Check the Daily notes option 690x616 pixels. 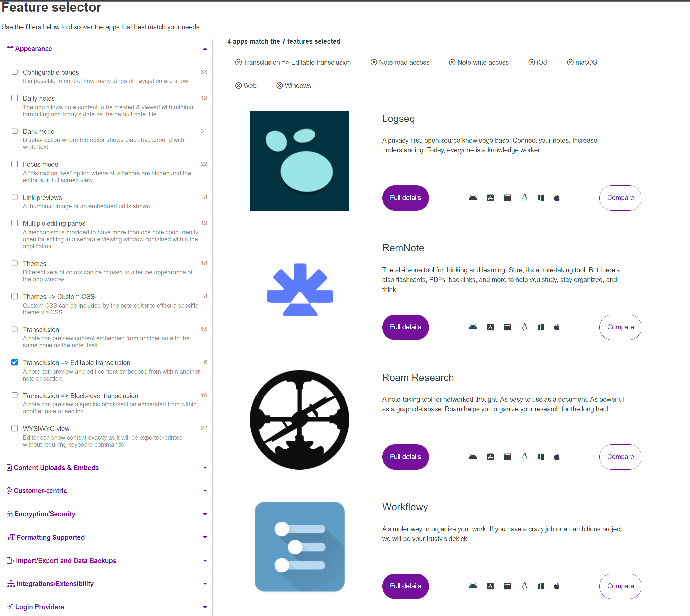pos(15,98)
